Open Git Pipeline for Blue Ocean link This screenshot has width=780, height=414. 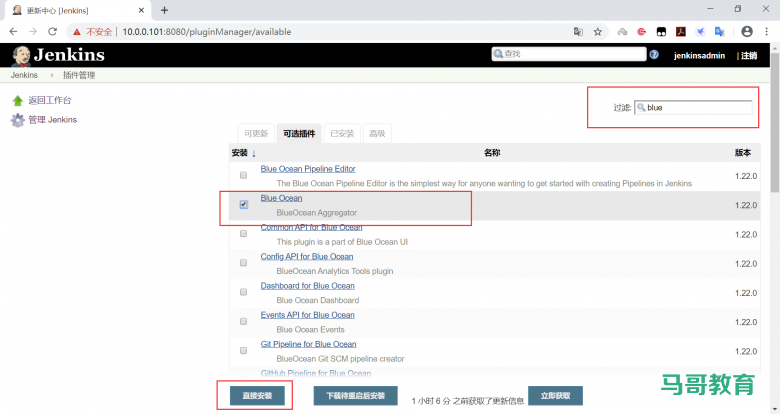pyautogui.click(x=308, y=344)
